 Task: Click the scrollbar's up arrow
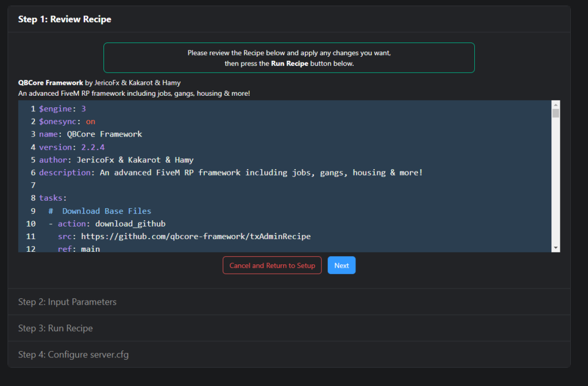tap(555, 104)
